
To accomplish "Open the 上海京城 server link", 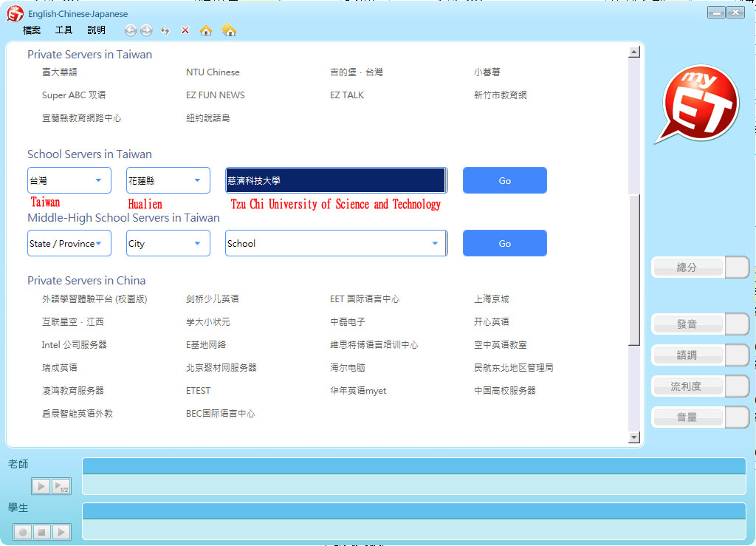I will [x=491, y=299].
